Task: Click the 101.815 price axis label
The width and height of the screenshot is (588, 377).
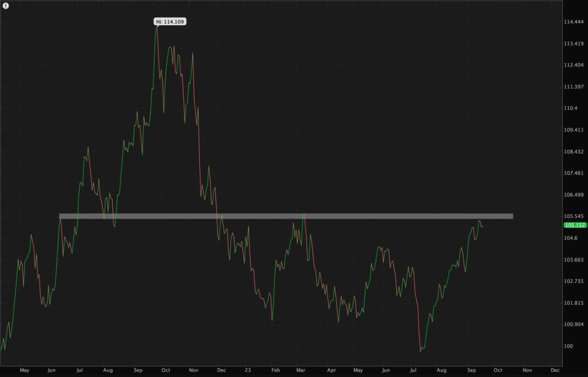Action: tap(574, 303)
